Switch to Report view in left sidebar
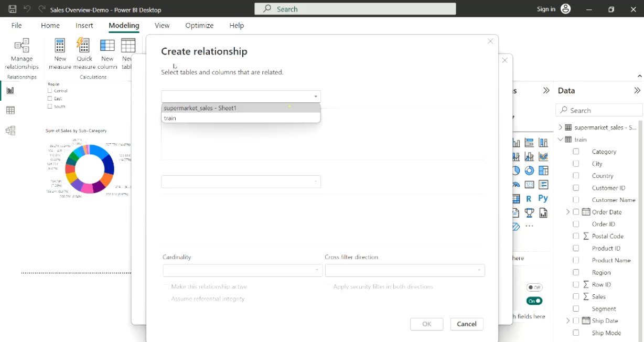644x342 pixels. click(10, 90)
